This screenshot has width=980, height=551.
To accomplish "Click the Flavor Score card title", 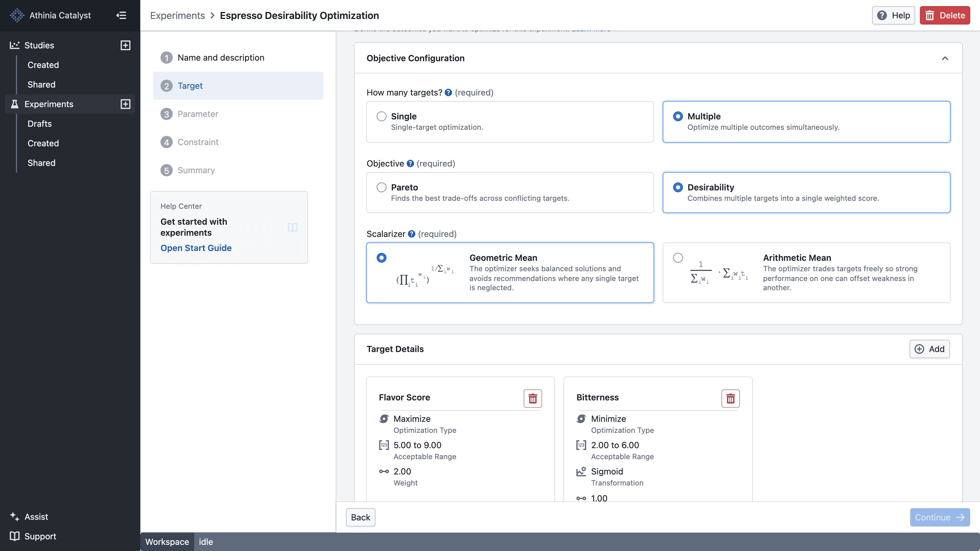I will pos(404,397).
